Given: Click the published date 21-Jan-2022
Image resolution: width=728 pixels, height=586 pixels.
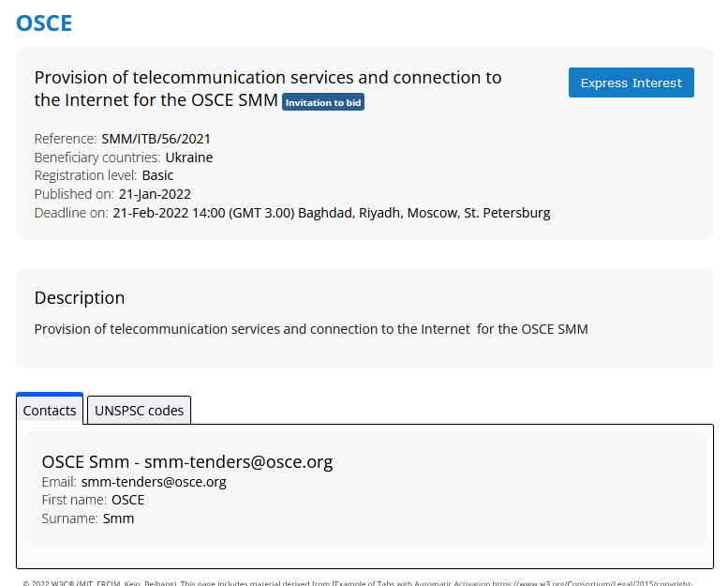Looking at the screenshot, I should (x=155, y=194).
